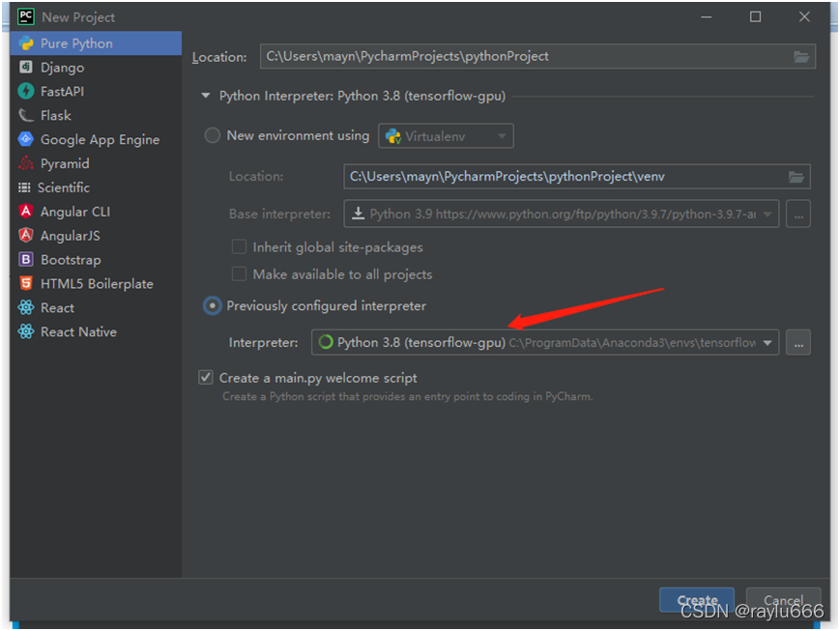
Task: Click the Django project type icon
Action: coord(26,67)
